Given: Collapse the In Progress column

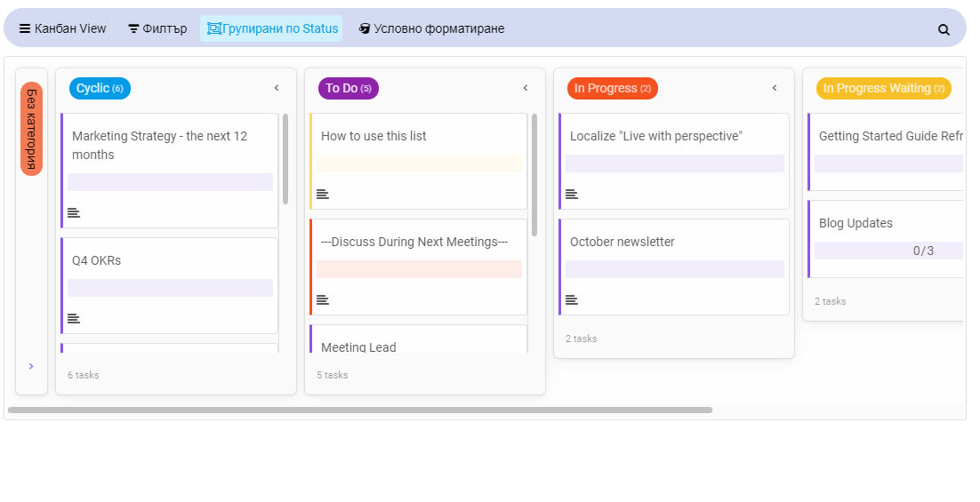Looking at the screenshot, I should [x=774, y=88].
